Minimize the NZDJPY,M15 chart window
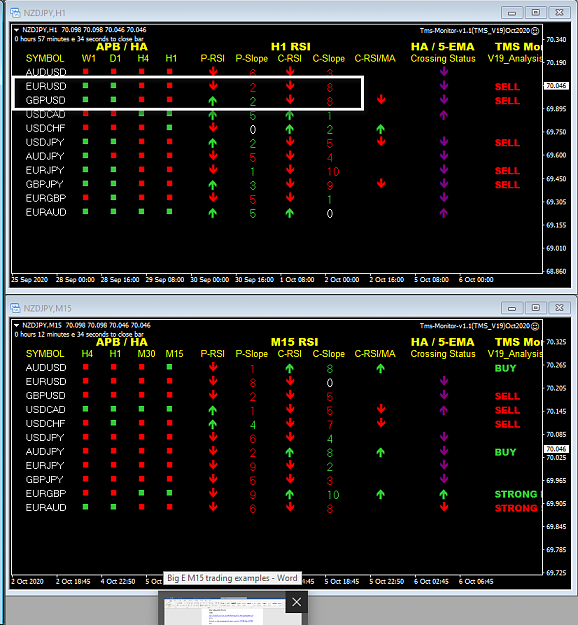 click(512, 308)
